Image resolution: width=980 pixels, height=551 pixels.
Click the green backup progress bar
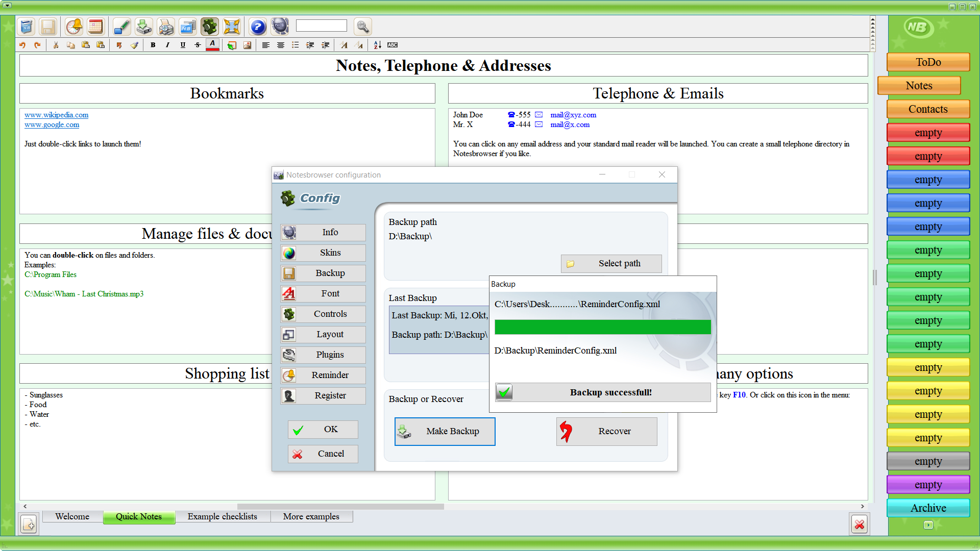tap(602, 327)
